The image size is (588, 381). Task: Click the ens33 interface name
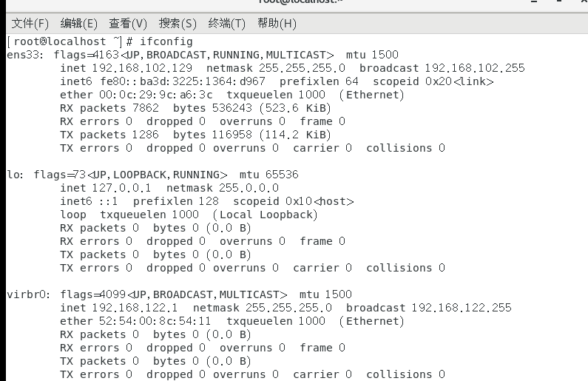tap(23, 55)
